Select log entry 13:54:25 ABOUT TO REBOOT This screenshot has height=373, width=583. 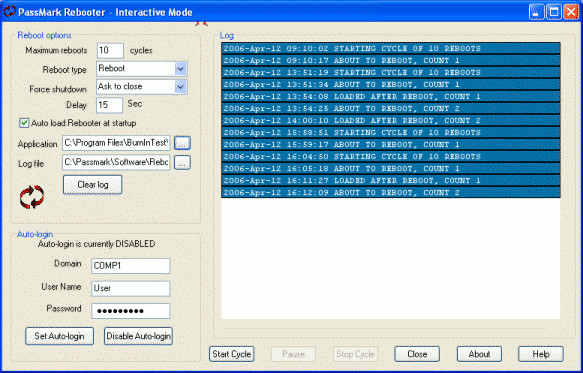pos(391,109)
